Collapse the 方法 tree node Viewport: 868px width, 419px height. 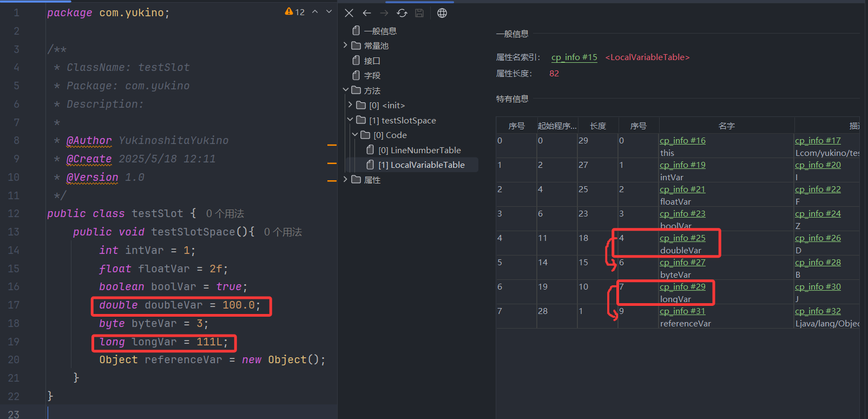pyautogui.click(x=345, y=90)
